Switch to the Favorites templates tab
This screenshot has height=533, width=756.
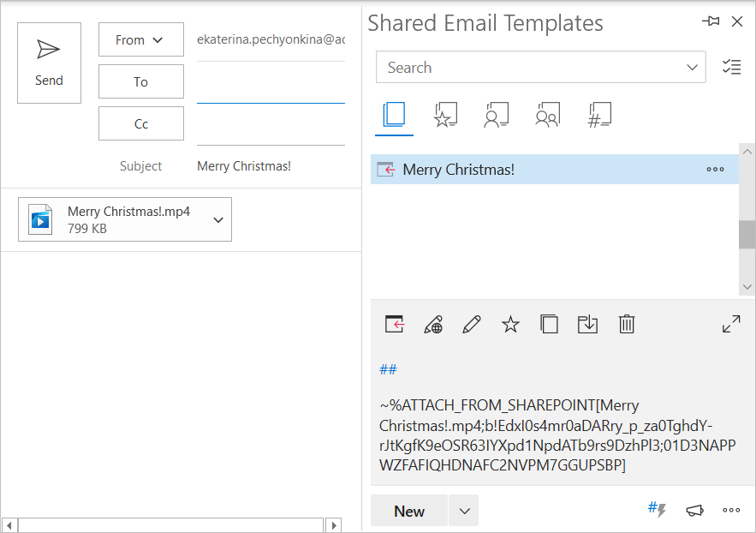click(x=444, y=115)
